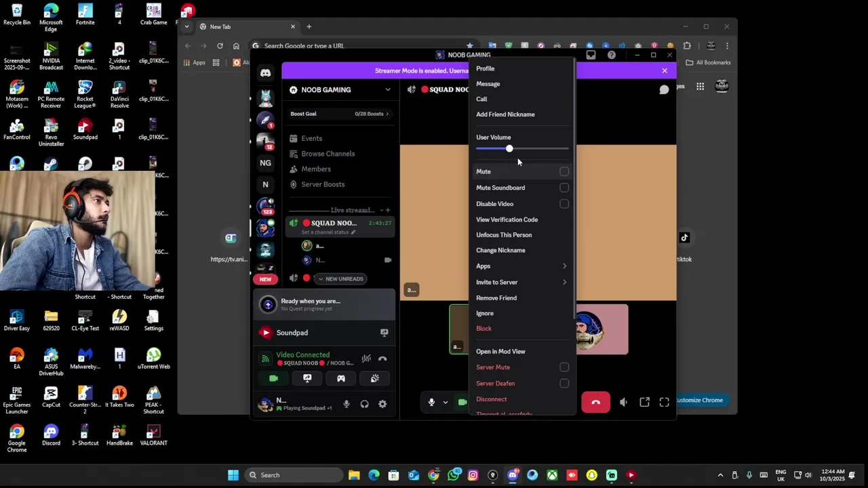
Task: Choose Unfocus This Person
Action: 522,235
